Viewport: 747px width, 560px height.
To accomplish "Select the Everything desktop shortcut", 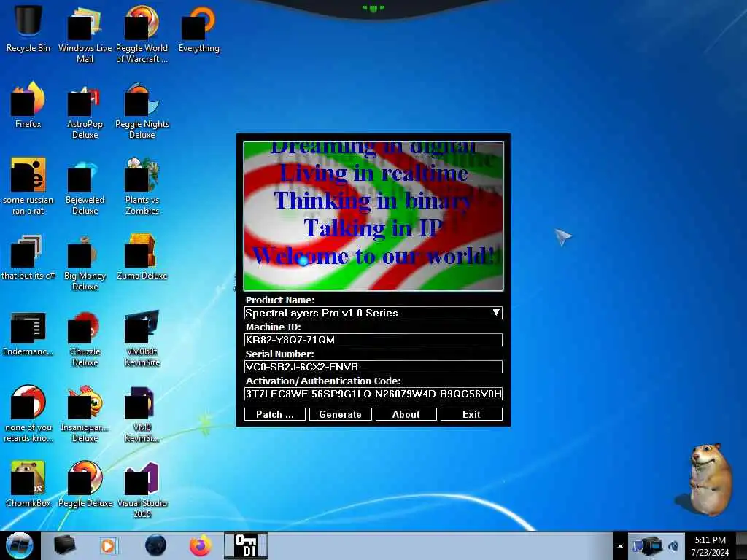I will coord(198,28).
